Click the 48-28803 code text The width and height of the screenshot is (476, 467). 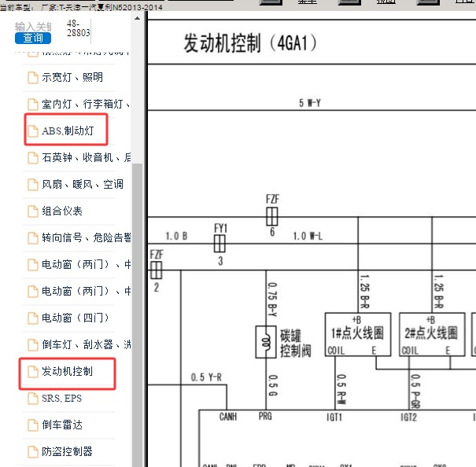tap(79, 28)
